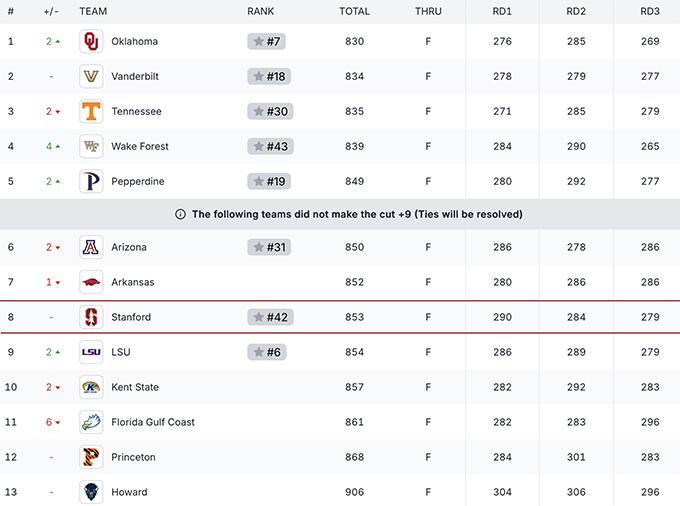Click the Howard bison logo
This screenshot has height=506, width=680.
[x=91, y=492]
